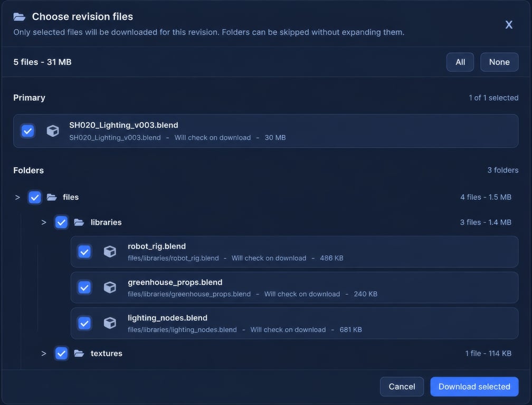Deselect everything with the None button
532x405 pixels.
[x=499, y=62]
